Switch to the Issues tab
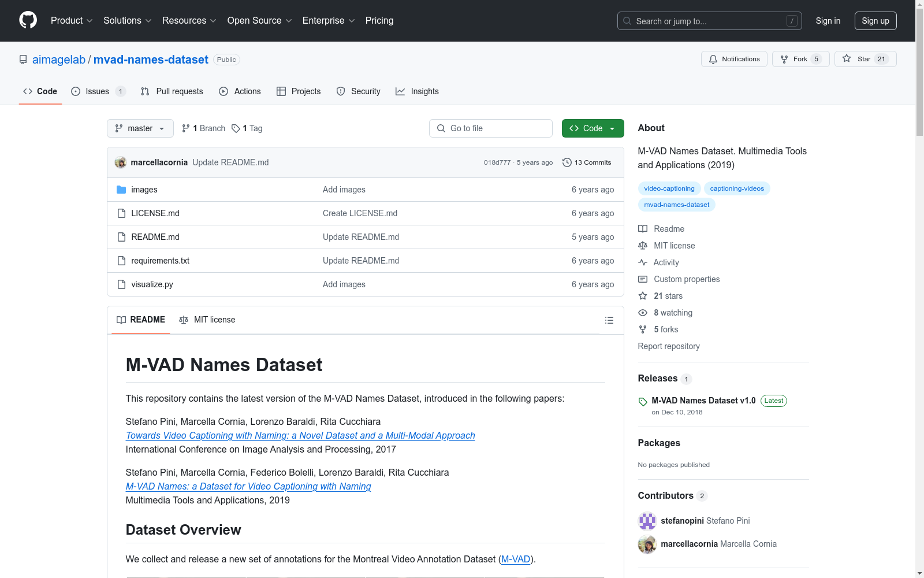The width and height of the screenshot is (924, 578). 98,91
